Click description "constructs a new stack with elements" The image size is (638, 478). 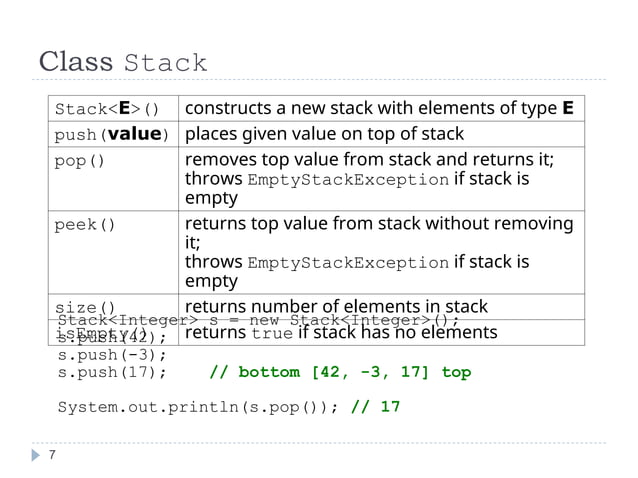coord(378,108)
